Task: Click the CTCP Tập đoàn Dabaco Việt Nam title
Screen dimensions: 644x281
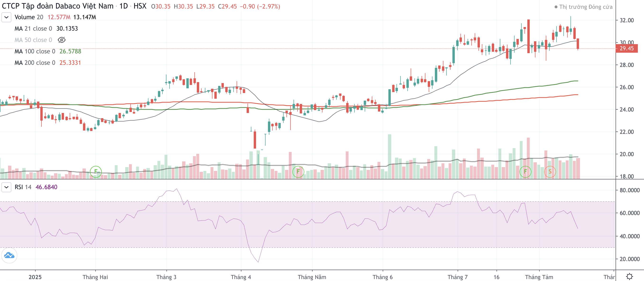Action: (x=57, y=6)
